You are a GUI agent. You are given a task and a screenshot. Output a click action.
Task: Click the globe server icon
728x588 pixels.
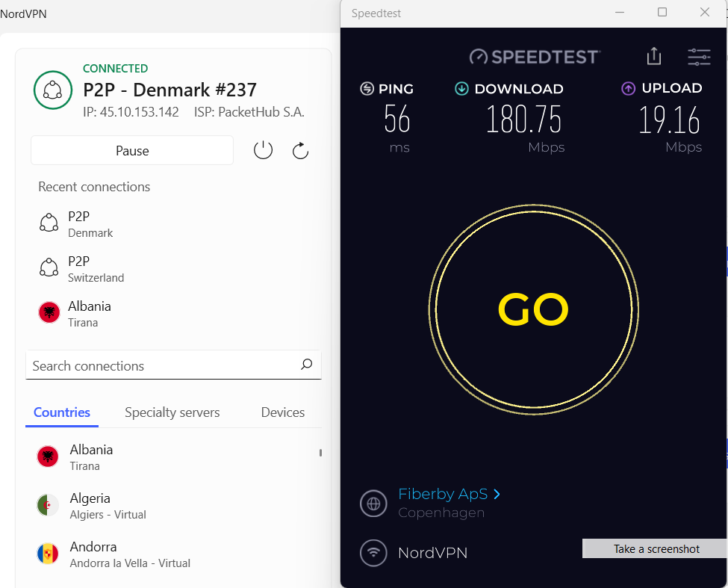tap(373, 503)
